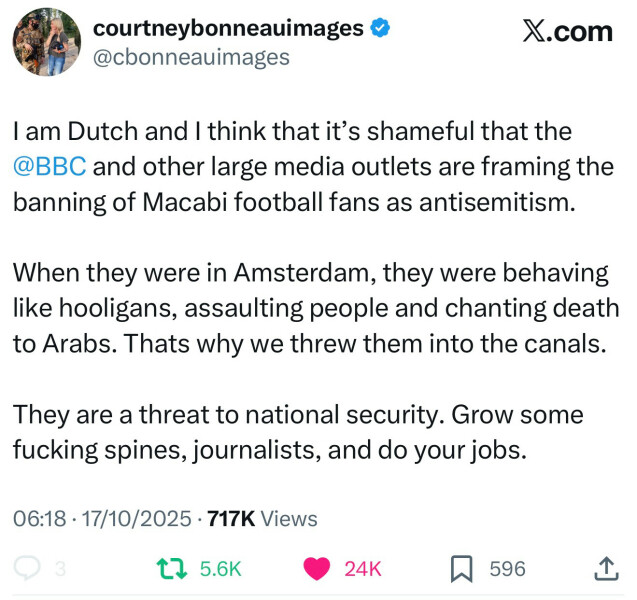Click the 06:18 timestamp
Viewport: 637px width, 600px height.
tap(39, 518)
